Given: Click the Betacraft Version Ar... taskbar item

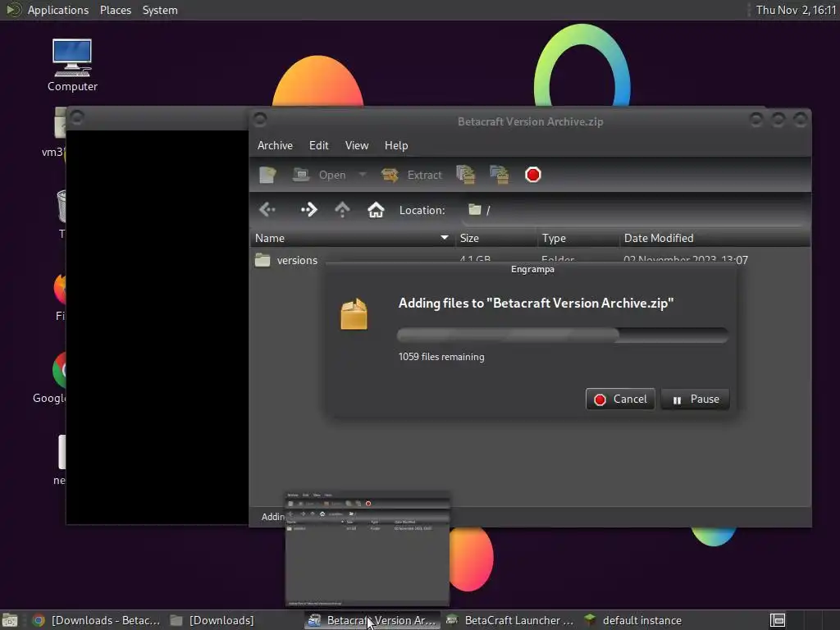Looking at the screenshot, I should point(372,620).
